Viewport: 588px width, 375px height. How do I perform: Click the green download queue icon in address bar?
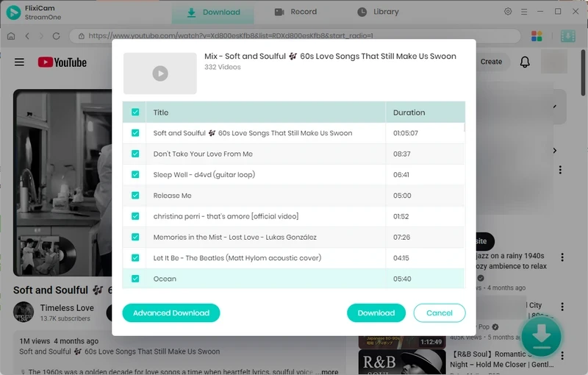pyautogui.click(x=568, y=36)
